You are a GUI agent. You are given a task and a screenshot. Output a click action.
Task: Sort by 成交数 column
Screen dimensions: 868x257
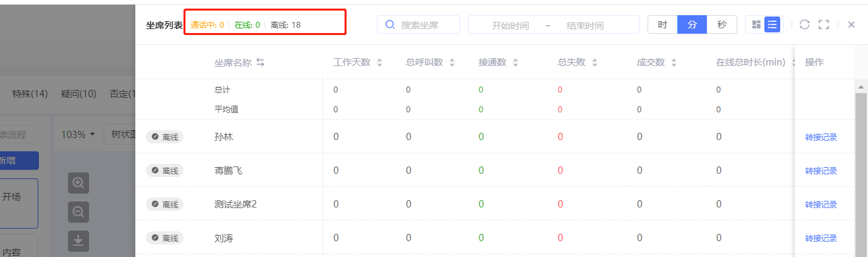click(673, 63)
